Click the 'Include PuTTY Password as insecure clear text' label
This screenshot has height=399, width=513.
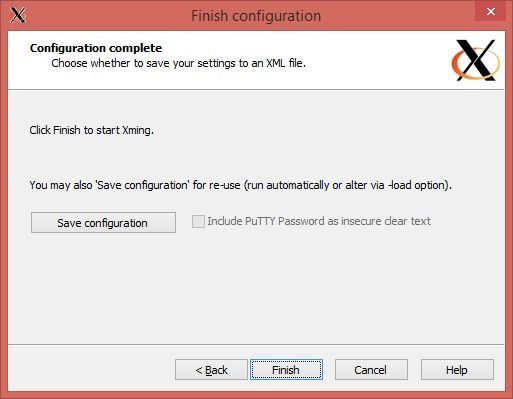pyautogui.click(x=319, y=221)
